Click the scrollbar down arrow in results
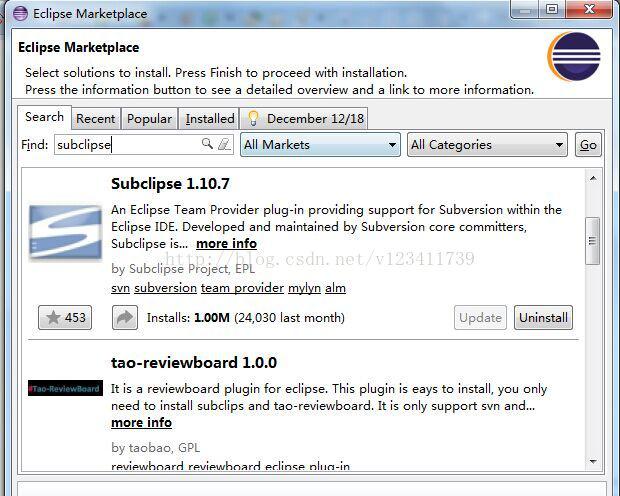The height and width of the screenshot is (496, 620). (x=593, y=461)
